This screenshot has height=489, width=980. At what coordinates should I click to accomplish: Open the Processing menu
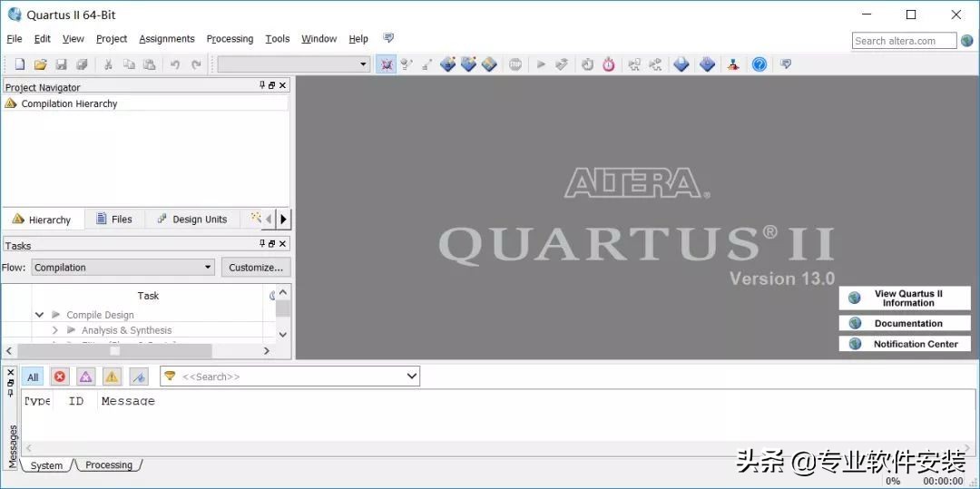[x=230, y=39]
